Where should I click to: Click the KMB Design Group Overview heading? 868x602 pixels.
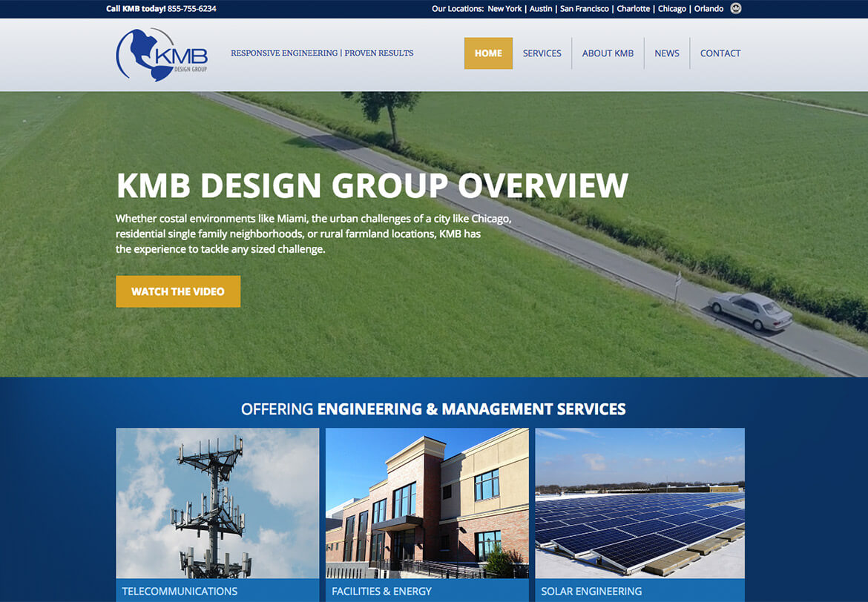(372, 185)
